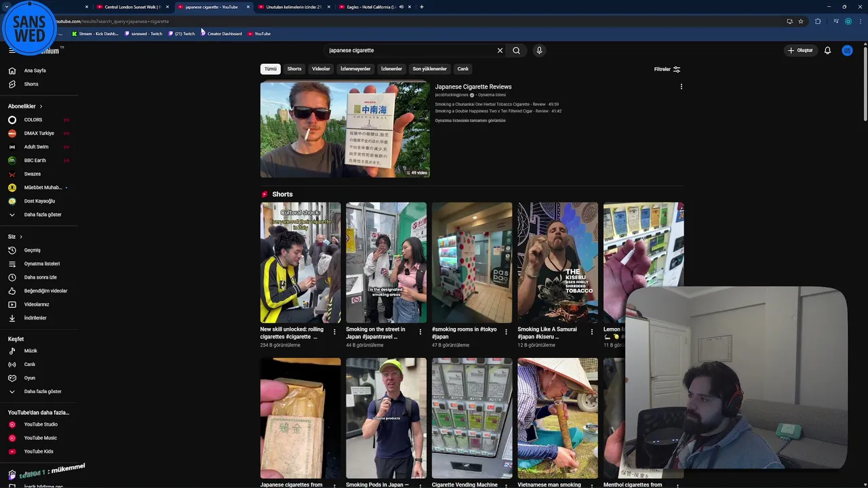Switch to the Central London Sunset Walk tab
This screenshot has width=868, height=488.
[x=132, y=7]
